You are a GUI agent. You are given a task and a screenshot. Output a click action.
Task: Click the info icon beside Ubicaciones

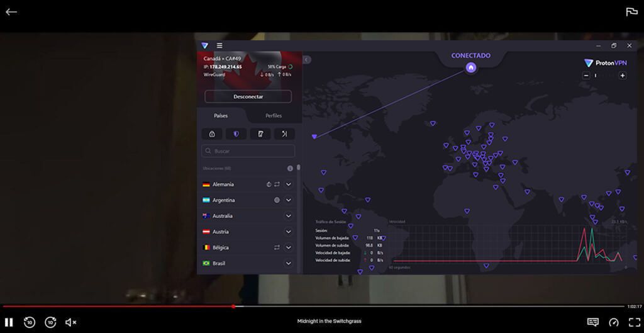290,169
